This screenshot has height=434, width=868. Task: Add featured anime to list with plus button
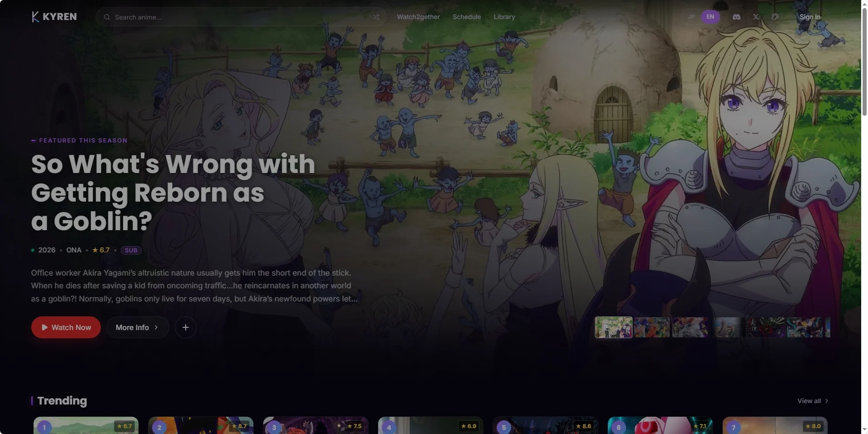click(x=185, y=327)
